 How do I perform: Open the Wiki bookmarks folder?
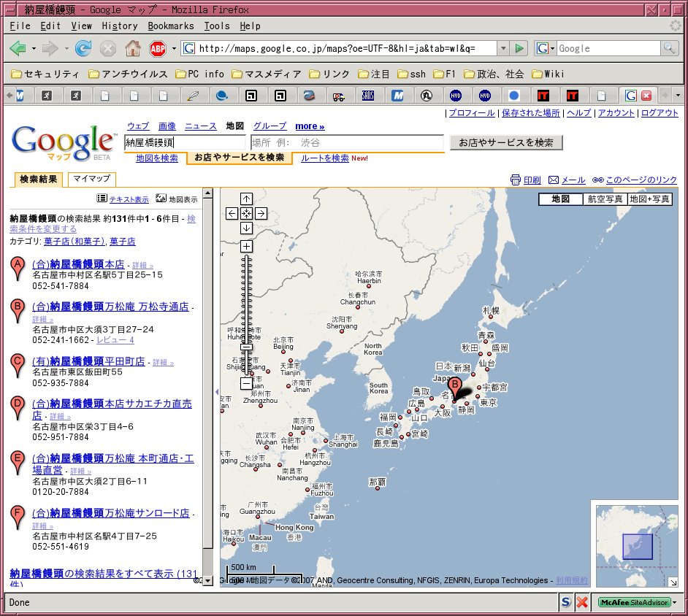click(x=548, y=74)
